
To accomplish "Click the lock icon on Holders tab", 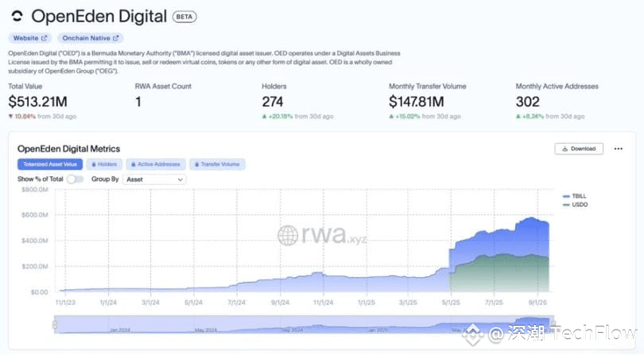I will (x=94, y=164).
